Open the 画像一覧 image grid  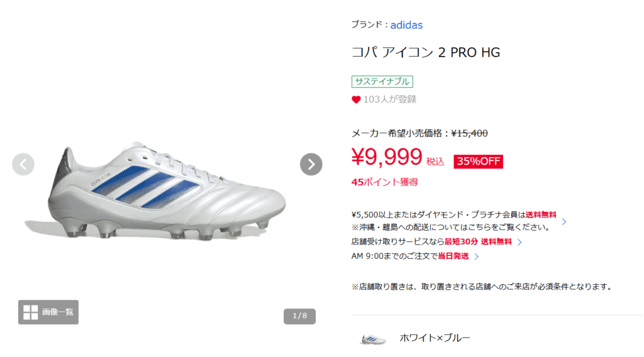click(x=48, y=312)
